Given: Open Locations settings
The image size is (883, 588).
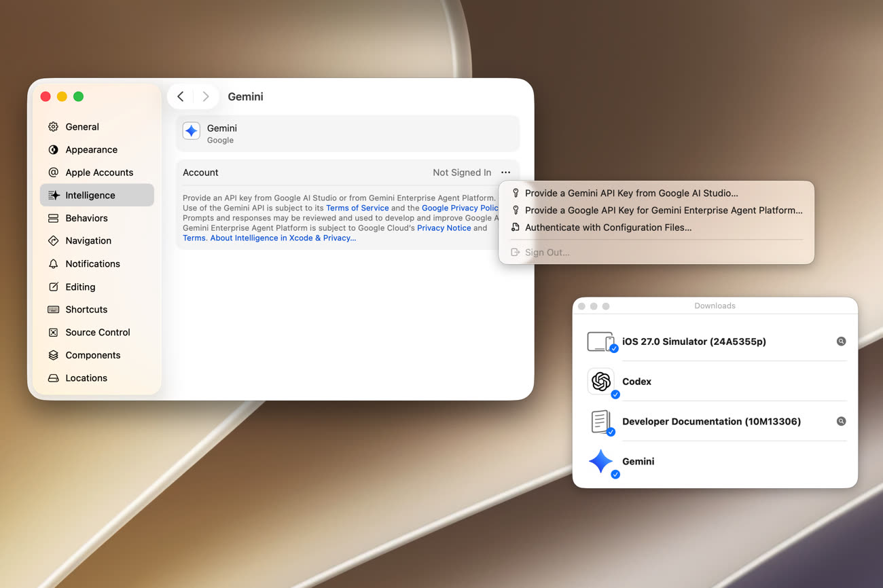Looking at the screenshot, I should (x=97, y=378).
